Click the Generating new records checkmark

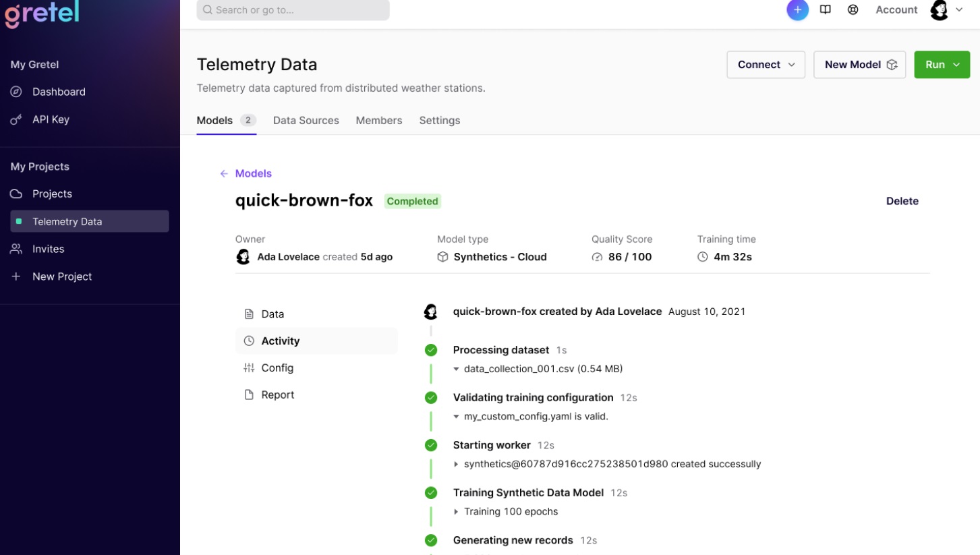pos(431,540)
